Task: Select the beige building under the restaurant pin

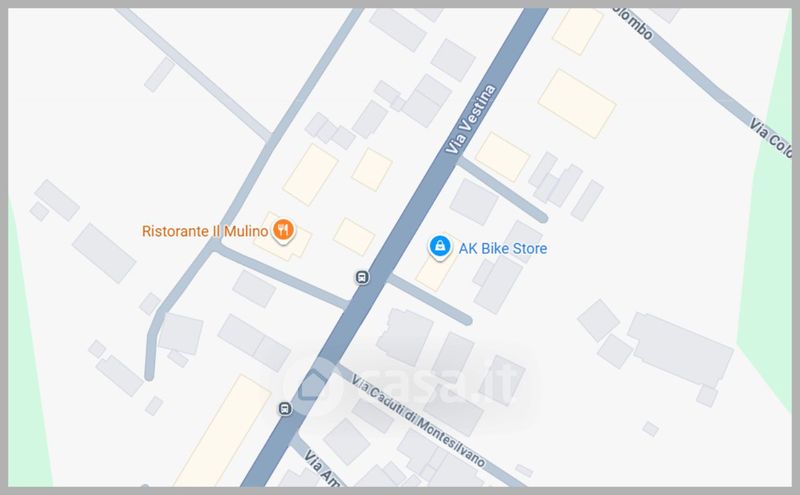Action: (282, 236)
